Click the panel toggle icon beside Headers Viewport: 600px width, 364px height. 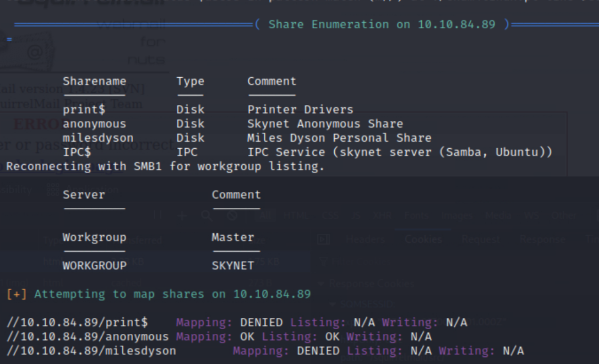pyautogui.click(x=323, y=239)
